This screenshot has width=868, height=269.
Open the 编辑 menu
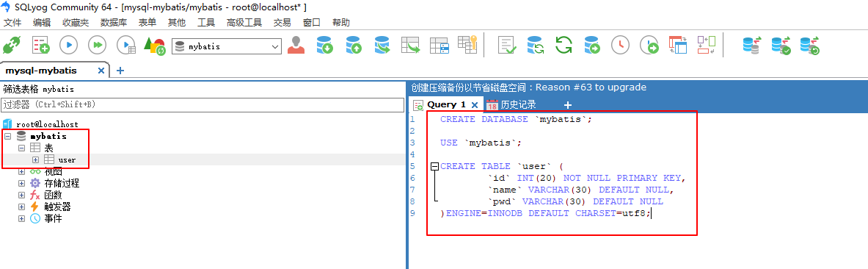pos(42,23)
